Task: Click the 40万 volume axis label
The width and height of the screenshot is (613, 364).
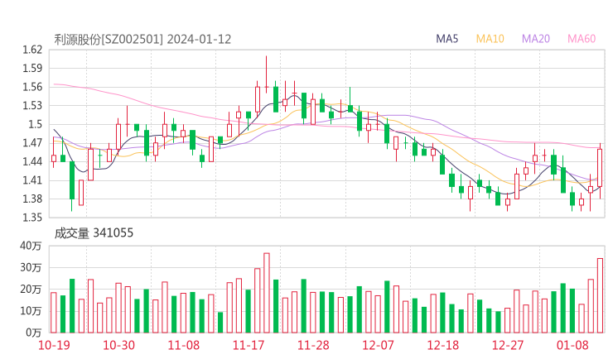Action: tap(31, 246)
